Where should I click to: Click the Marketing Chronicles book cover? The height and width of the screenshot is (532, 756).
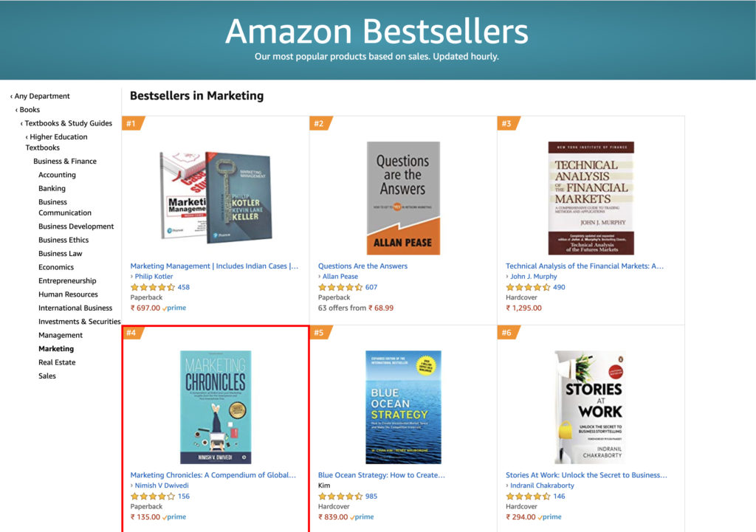click(216, 407)
